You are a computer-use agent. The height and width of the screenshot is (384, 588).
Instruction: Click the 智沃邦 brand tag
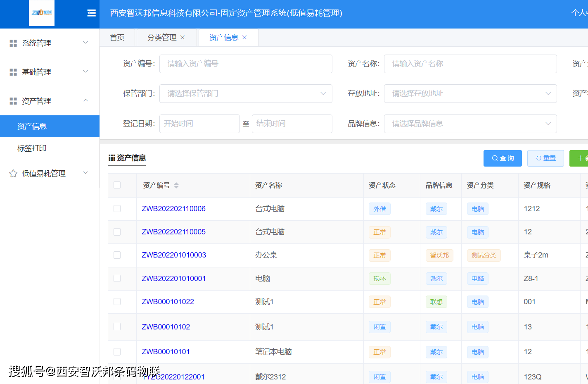(x=439, y=255)
